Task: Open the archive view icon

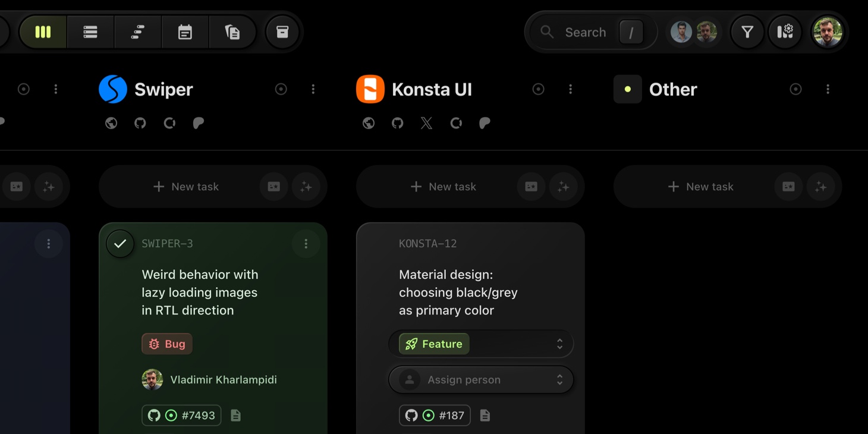Action: 282,32
